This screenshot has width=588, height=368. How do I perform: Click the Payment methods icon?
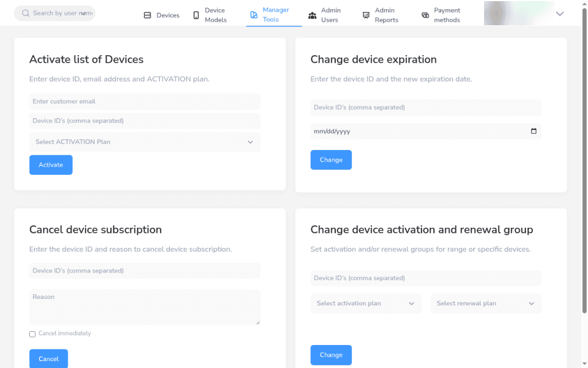425,16
